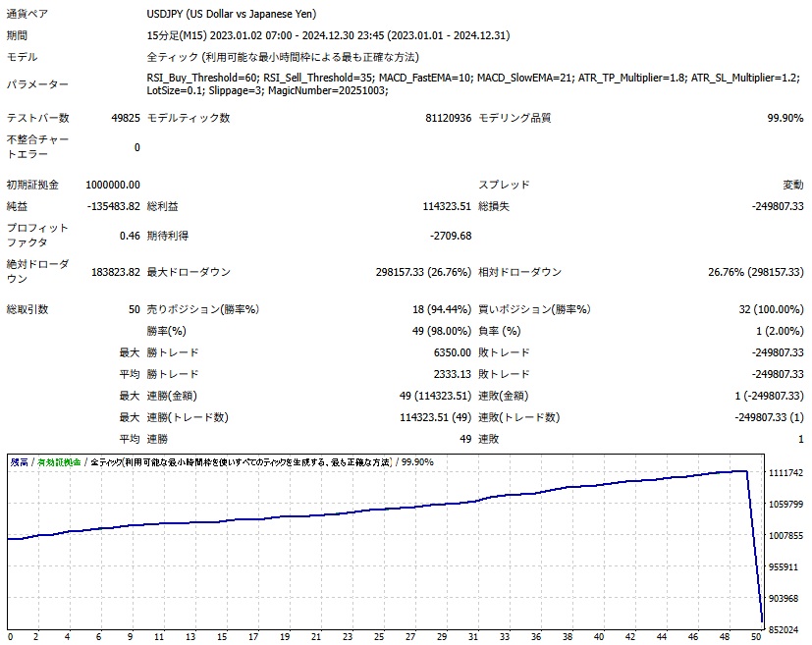
Task: Click the 残高 legend label on chart
Action: [x=19, y=461]
